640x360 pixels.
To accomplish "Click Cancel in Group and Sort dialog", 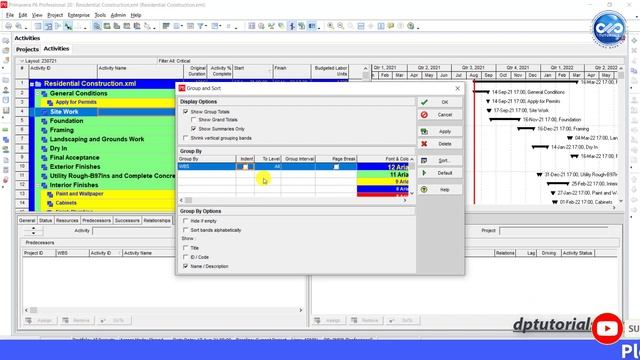I will (440, 115).
